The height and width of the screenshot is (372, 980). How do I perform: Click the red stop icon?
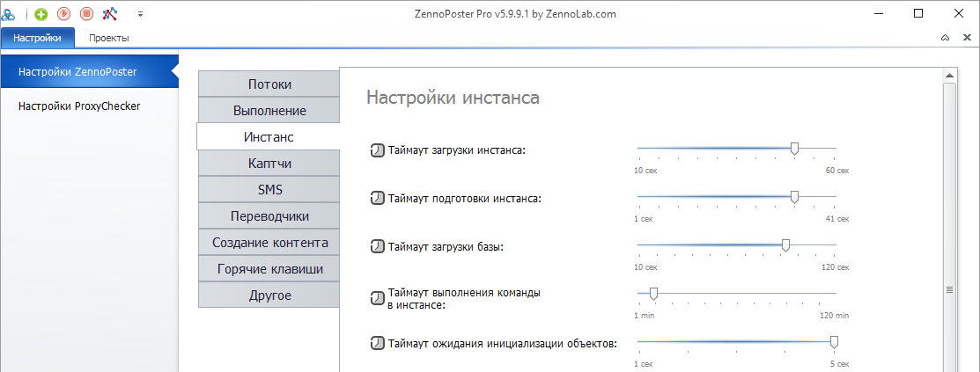coord(87,13)
